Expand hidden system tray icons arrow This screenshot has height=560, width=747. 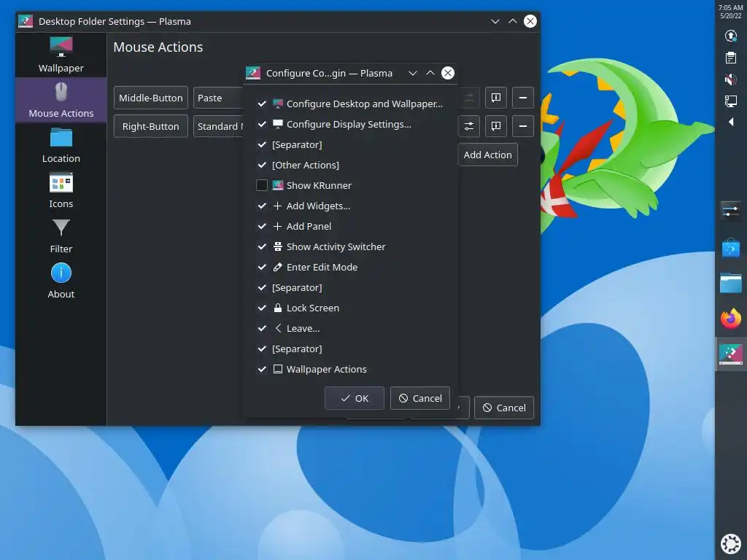click(x=731, y=122)
